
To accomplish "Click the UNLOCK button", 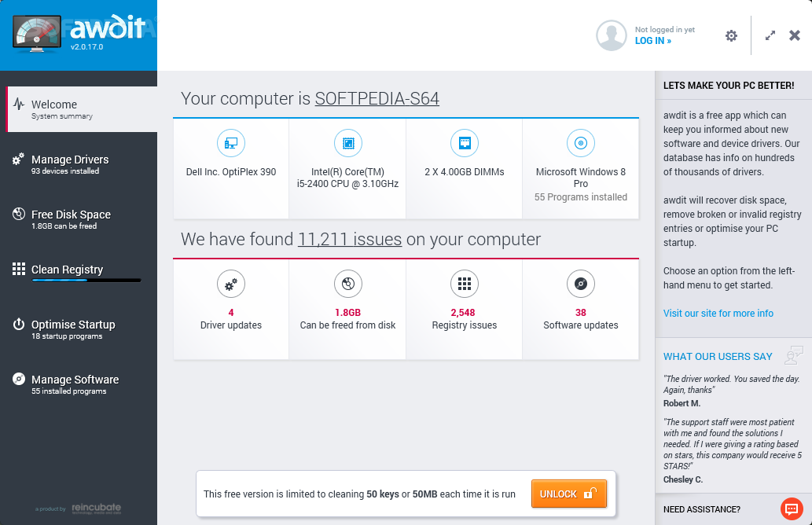I will point(568,494).
